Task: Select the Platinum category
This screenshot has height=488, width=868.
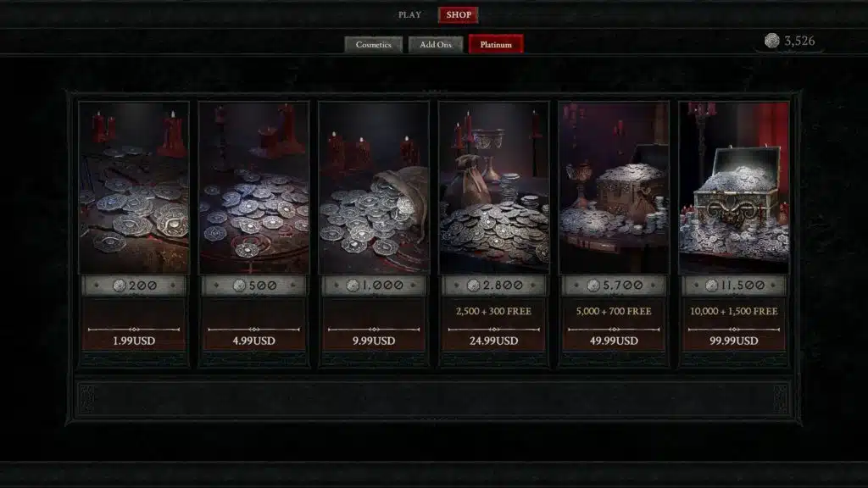Action: (496, 44)
